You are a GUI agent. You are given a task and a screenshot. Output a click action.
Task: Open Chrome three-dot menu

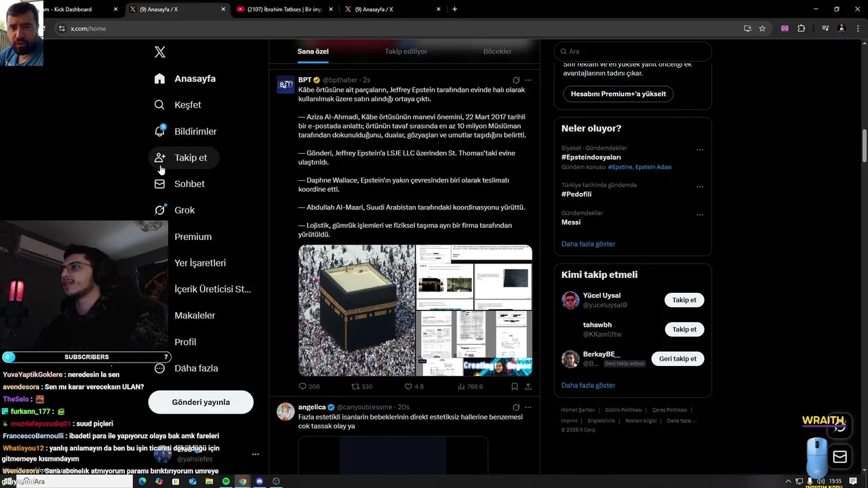(857, 28)
